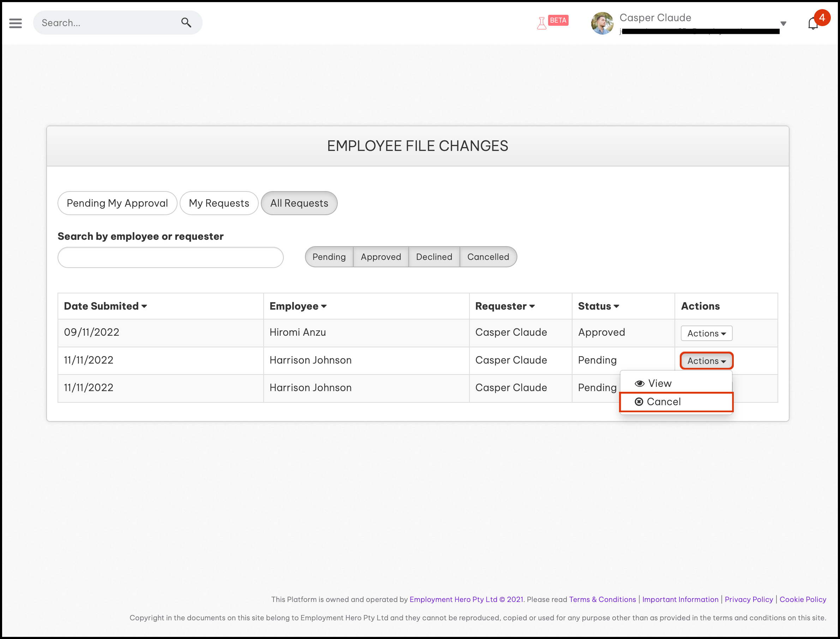The width and height of the screenshot is (840, 639).
Task: Click the magnifying glass search icon
Action: point(186,23)
